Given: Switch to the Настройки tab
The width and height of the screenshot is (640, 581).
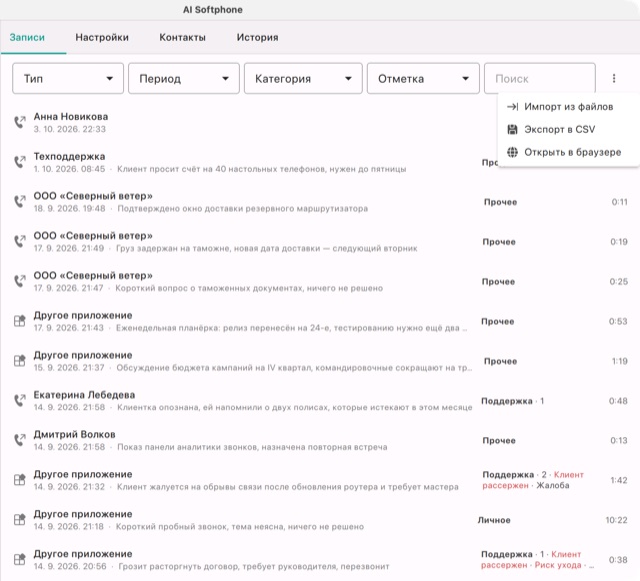Looking at the screenshot, I should [102, 38].
